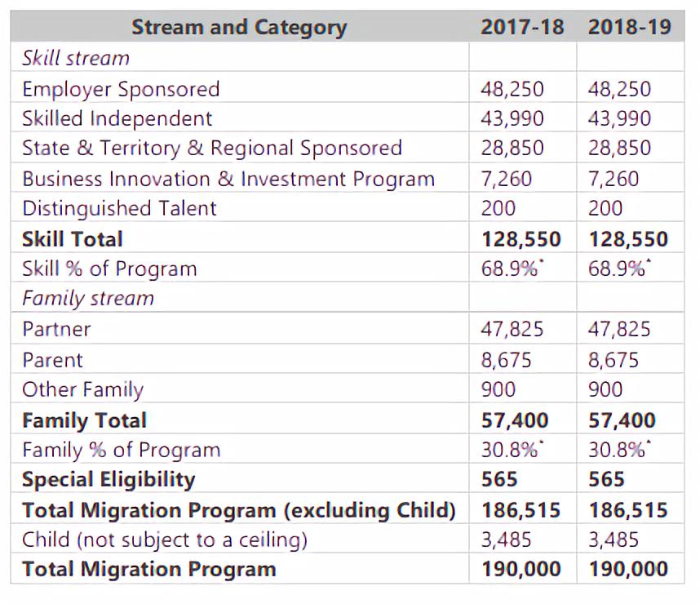Click the Family Total 2018-19 value
Screen dimensions: 700x604
point(622,420)
